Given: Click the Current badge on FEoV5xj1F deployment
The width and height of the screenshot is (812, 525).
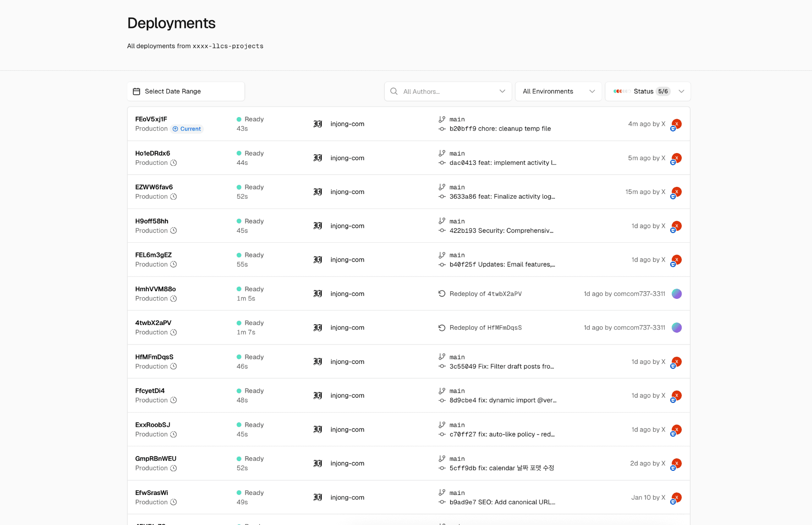Looking at the screenshot, I should point(187,129).
